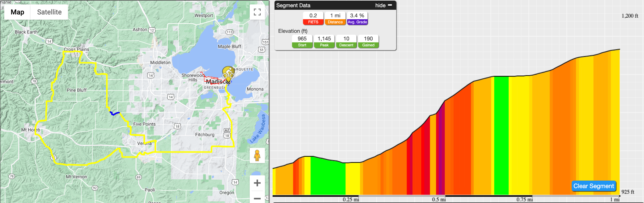This screenshot has width=644, height=203.
Task: Select the Avg. Grade 3.4% box
Action: click(x=357, y=18)
